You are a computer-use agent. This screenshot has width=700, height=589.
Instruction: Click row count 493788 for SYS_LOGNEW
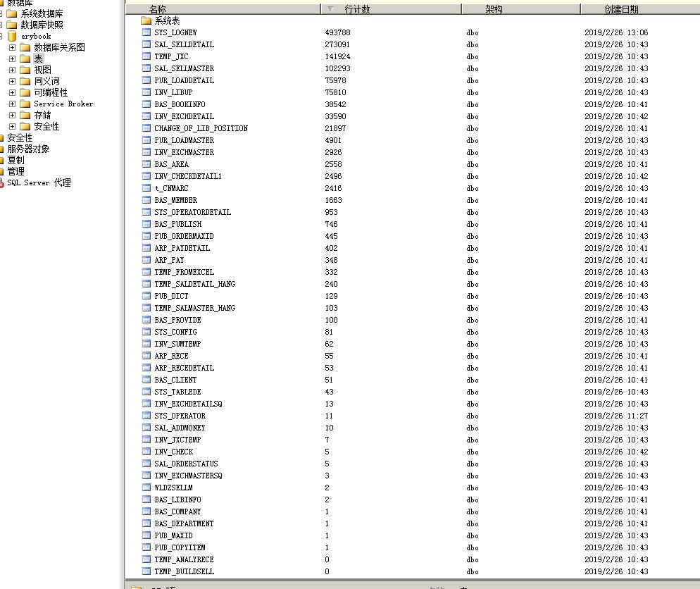click(x=337, y=32)
